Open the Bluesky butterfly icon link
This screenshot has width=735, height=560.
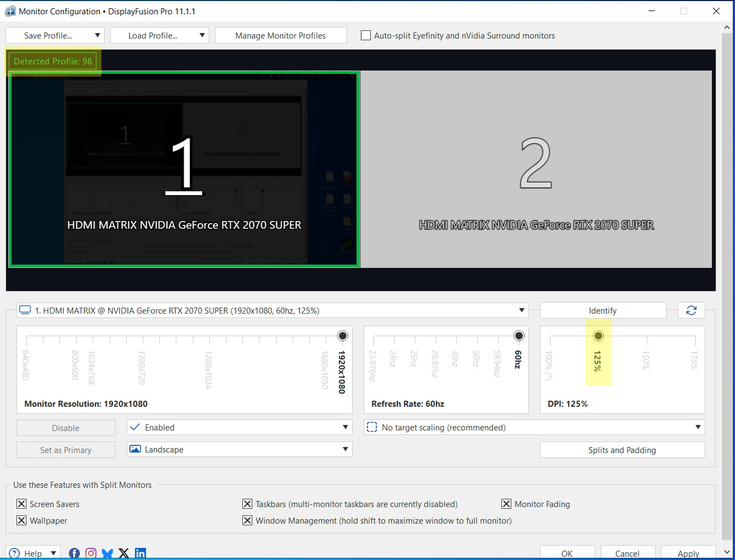pyautogui.click(x=107, y=553)
